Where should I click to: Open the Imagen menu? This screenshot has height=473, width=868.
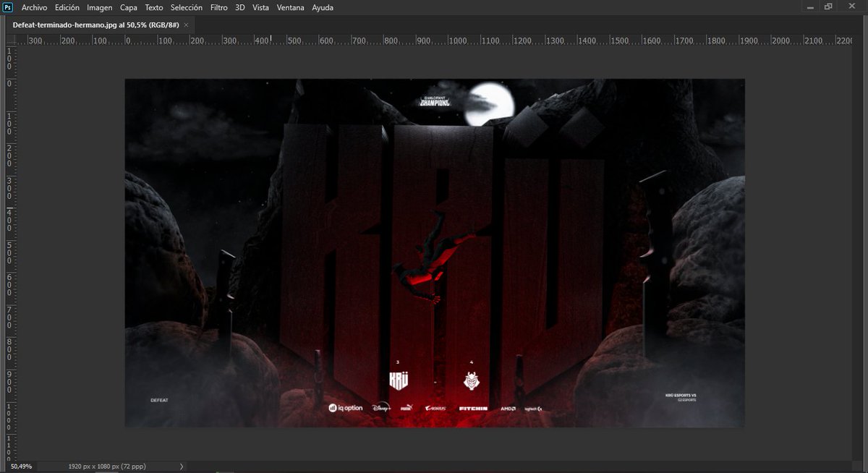click(100, 7)
